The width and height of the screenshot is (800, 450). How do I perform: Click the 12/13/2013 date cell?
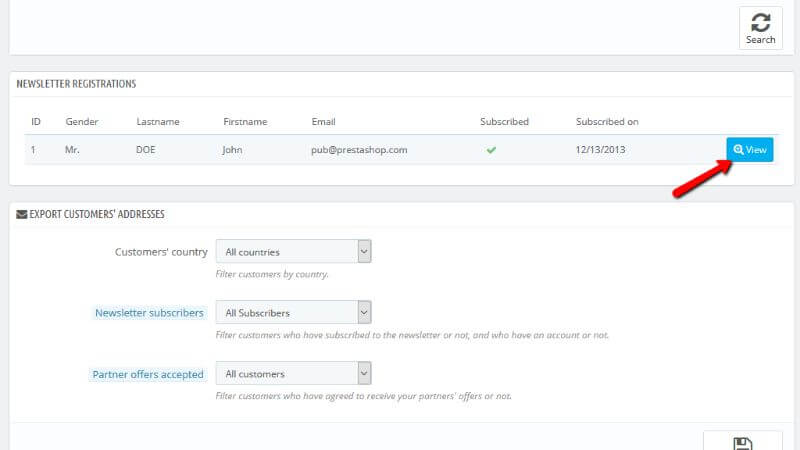pyautogui.click(x=600, y=149)
